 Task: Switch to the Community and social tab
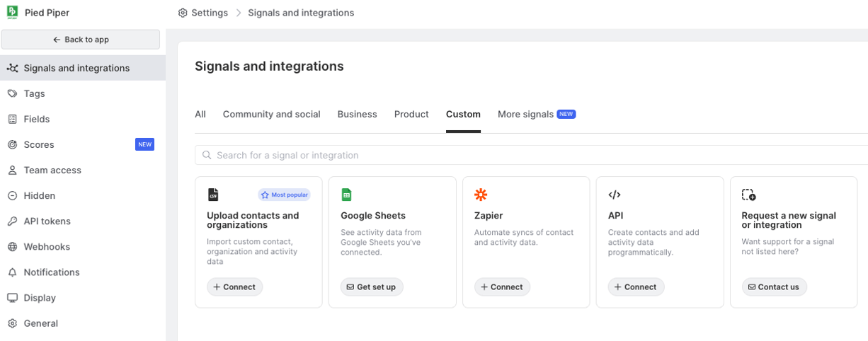pos(271,114)
